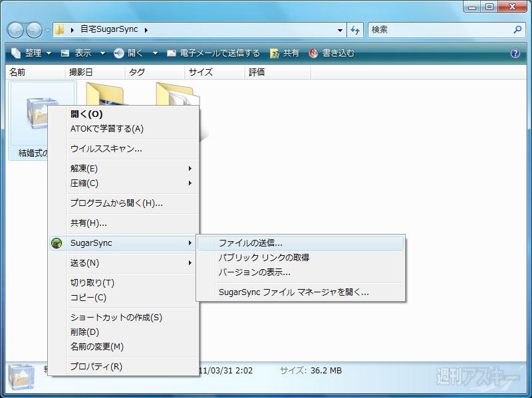Choose ウイルススキャン... menu entry
Screen dimensions: 532x398
click(x=124, y=149)
